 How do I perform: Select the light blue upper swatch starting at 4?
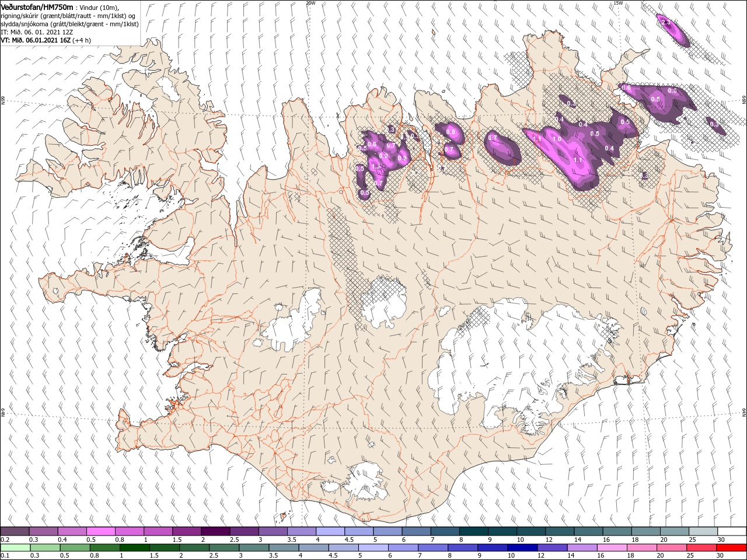click(330, 531)
